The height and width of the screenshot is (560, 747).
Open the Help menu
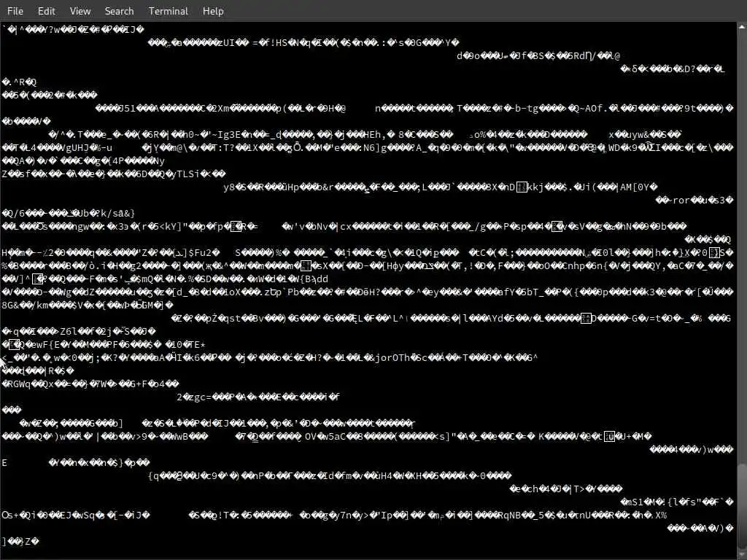click(213, 11)
